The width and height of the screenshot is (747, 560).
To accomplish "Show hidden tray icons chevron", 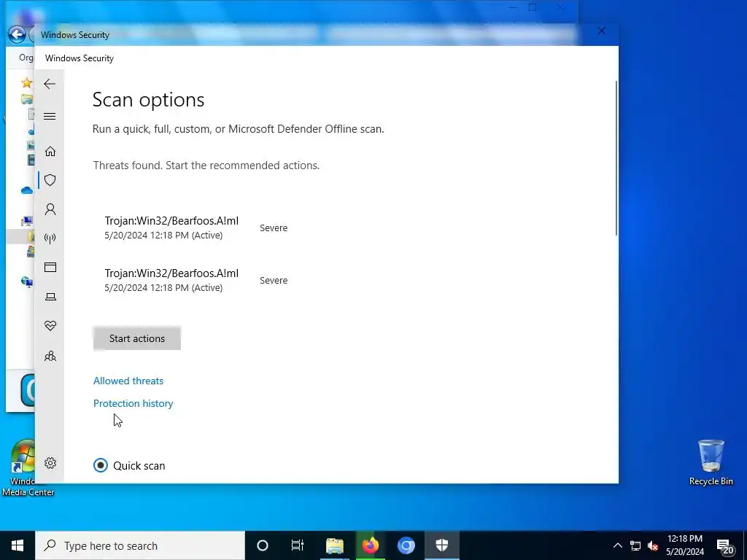I will coord(617,545).
